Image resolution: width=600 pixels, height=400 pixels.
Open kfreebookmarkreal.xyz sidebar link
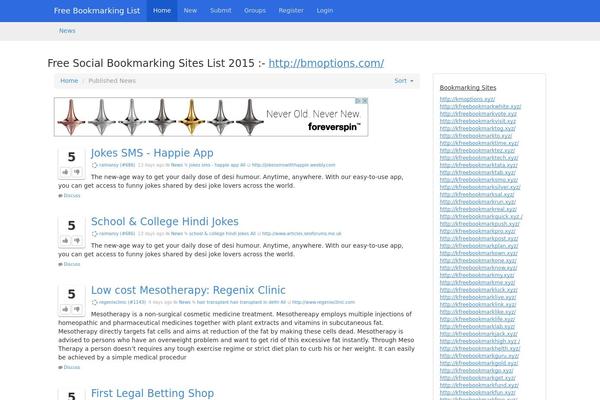click(x=478, y=209)
